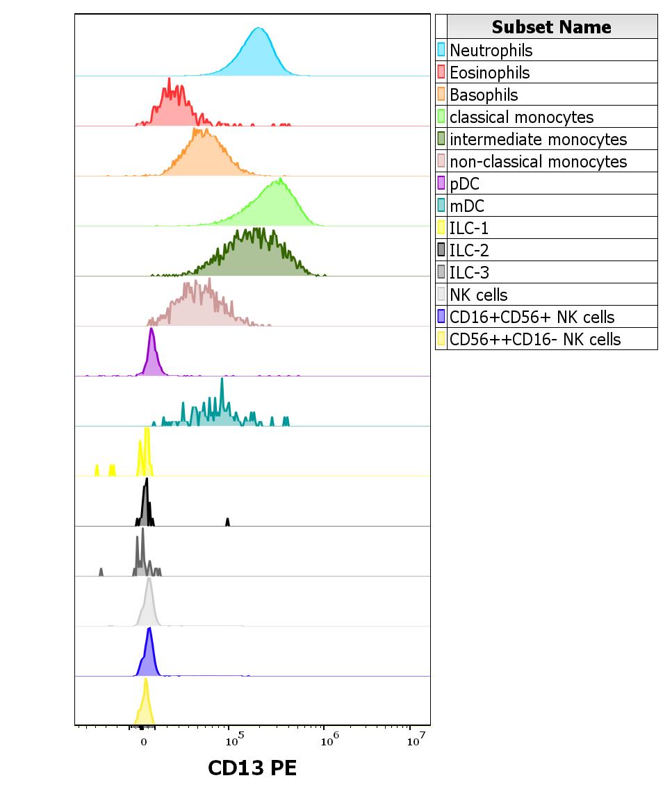Click the 10^5 tick label on x-axis
The width and height of the screenshot is (672, 794).
coord(234,740)
